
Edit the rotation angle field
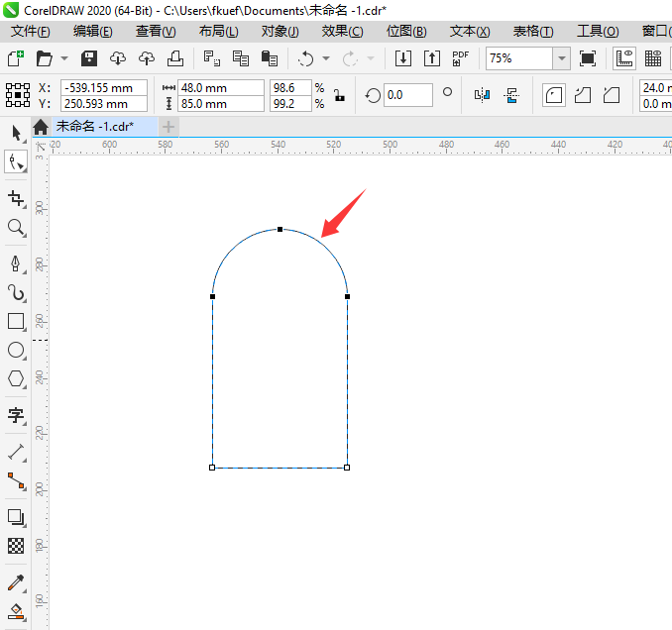click(x=408, y=95)
